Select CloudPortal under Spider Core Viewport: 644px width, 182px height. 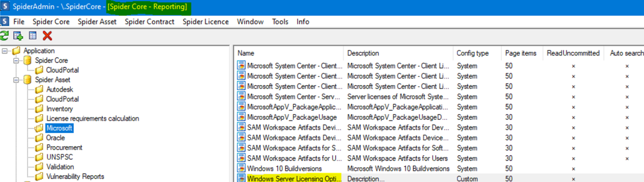[63, 70]
